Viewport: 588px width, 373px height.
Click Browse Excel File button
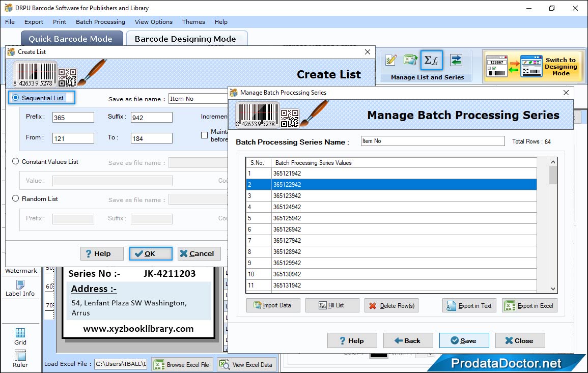click(x=182, y=364)
